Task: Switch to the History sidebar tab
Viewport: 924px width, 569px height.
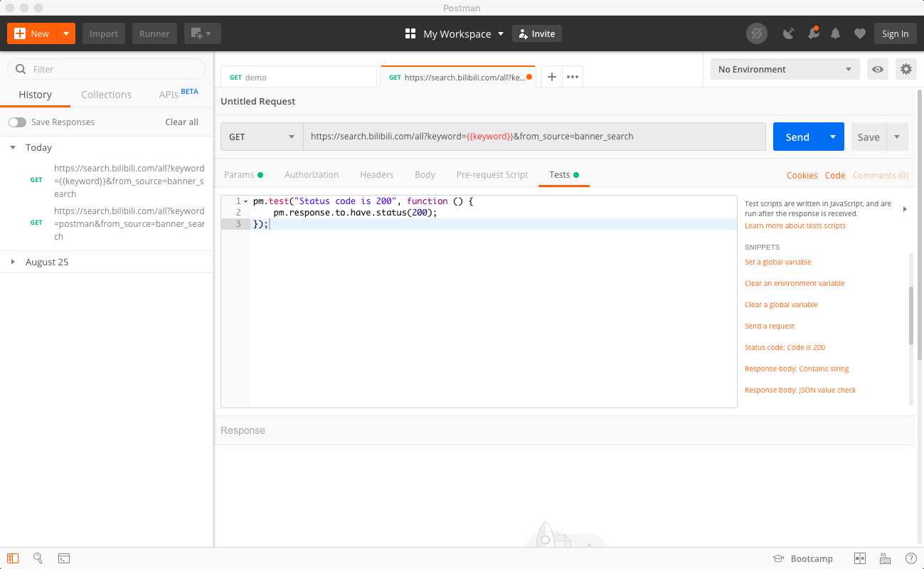Action: [36, 95]
